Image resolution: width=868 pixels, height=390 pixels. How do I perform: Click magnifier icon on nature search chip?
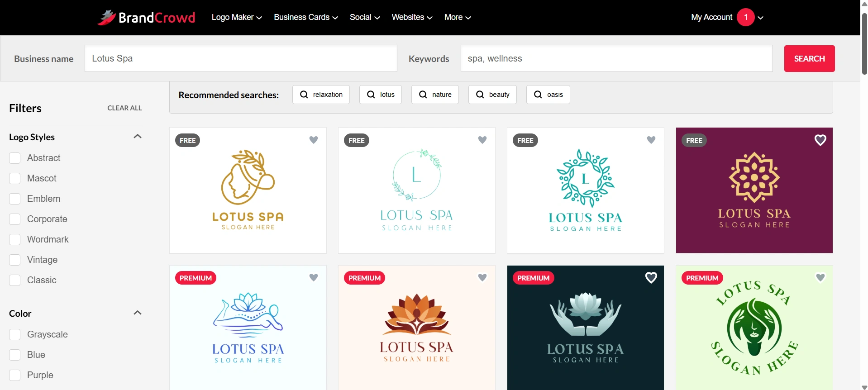click(x=423, y=95)
